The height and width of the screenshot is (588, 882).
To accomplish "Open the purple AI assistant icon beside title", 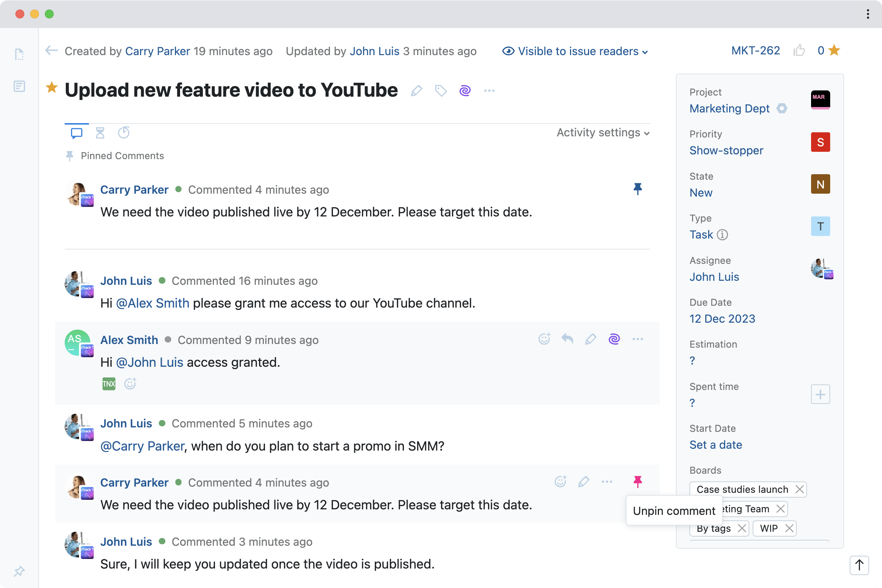I will click(465, 91).
